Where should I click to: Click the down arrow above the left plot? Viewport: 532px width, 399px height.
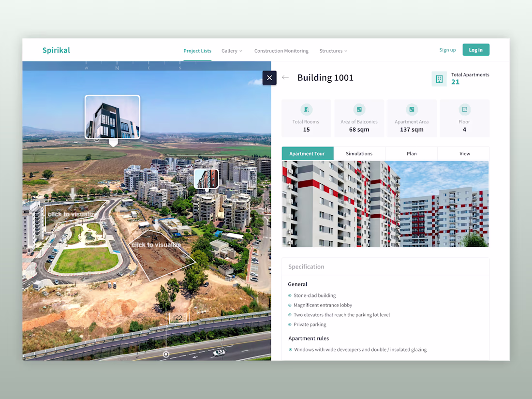[x=73, y=194]
